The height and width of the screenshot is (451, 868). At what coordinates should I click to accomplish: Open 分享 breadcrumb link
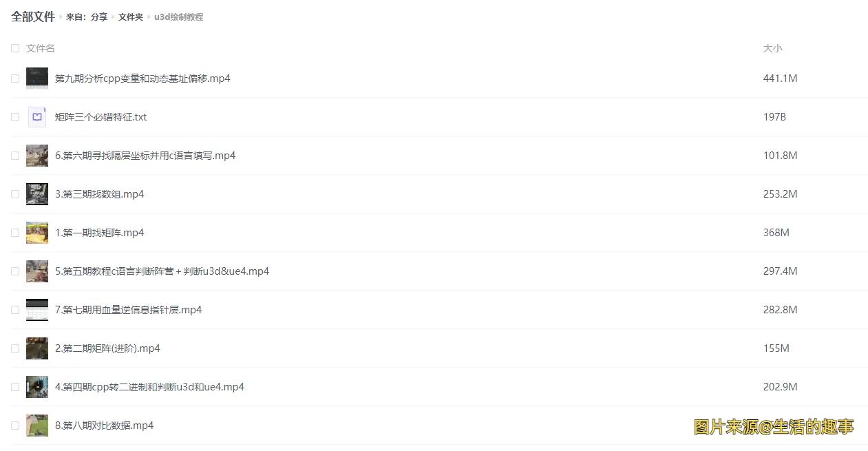coord(99,17)
